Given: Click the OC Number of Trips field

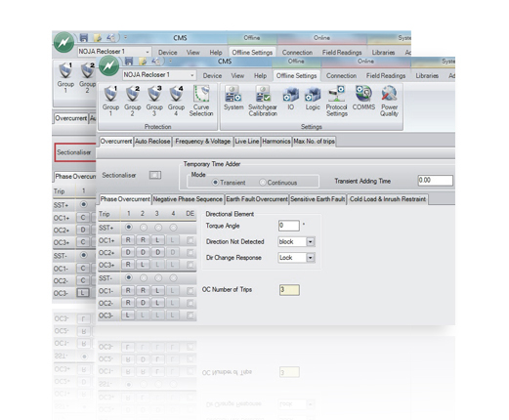Looking at the screenshot, I should pyautogui.click(x=289, y=290).
